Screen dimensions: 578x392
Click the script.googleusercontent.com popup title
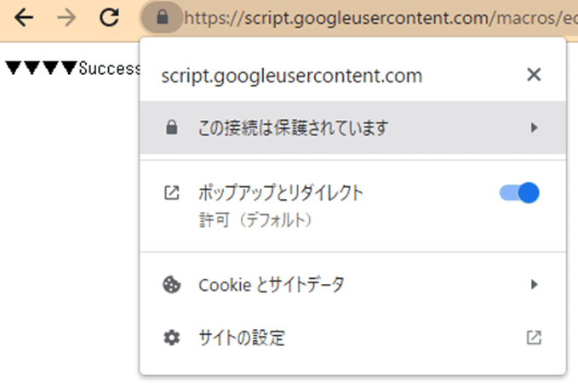click(292, 76)
